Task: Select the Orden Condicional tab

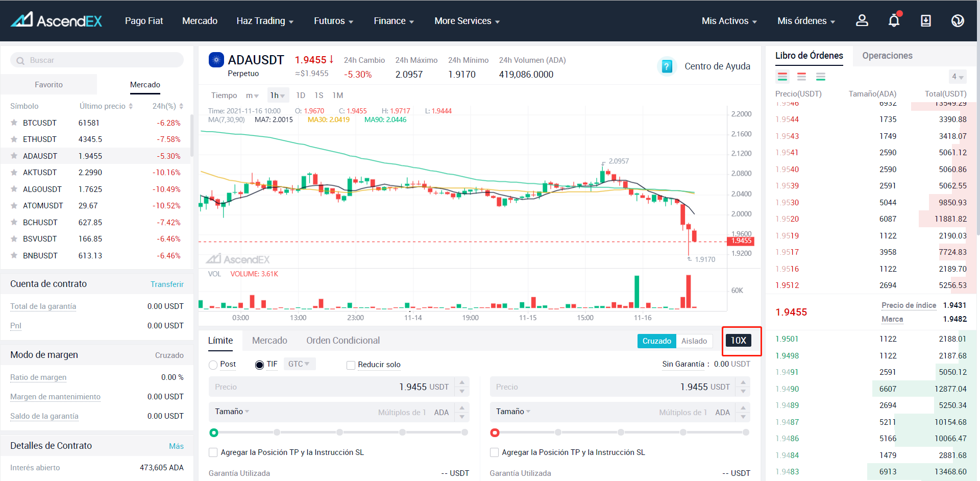Action: [343, 341]
